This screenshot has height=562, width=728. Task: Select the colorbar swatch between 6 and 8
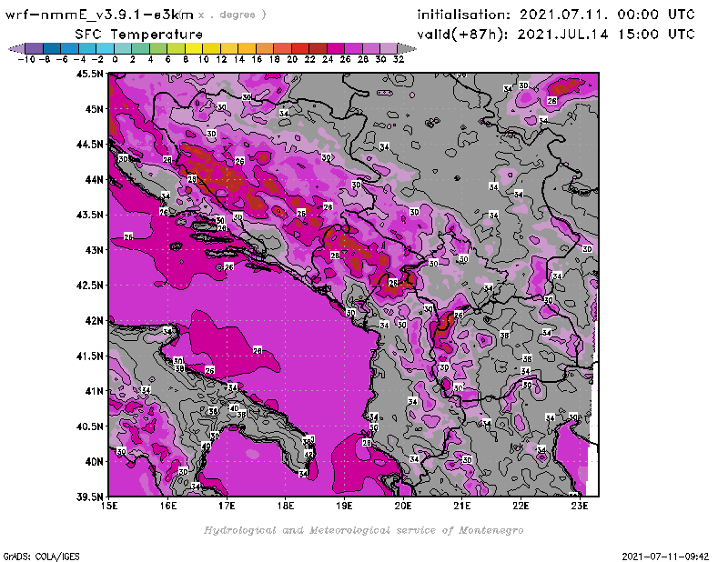pos(176,48)
